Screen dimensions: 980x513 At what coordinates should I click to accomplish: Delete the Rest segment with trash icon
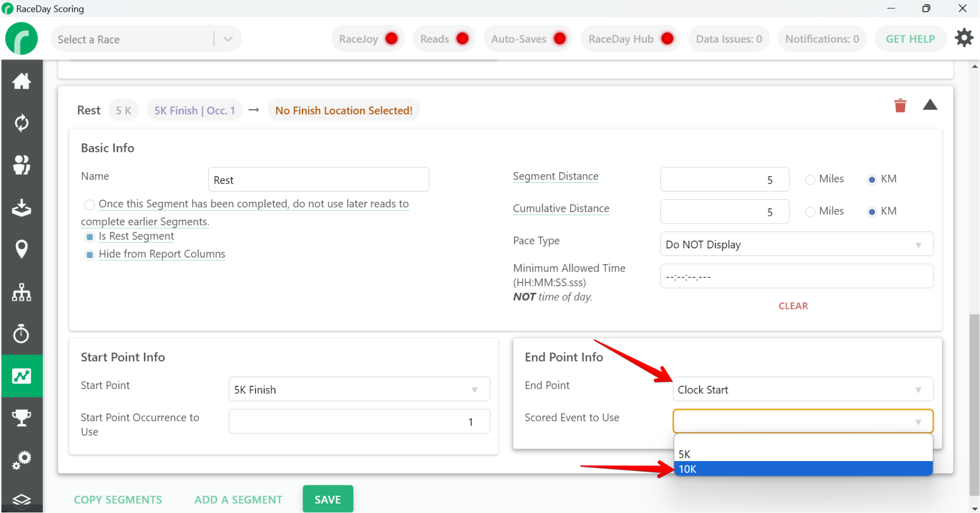pyautogui.click(x=900, y=106)
